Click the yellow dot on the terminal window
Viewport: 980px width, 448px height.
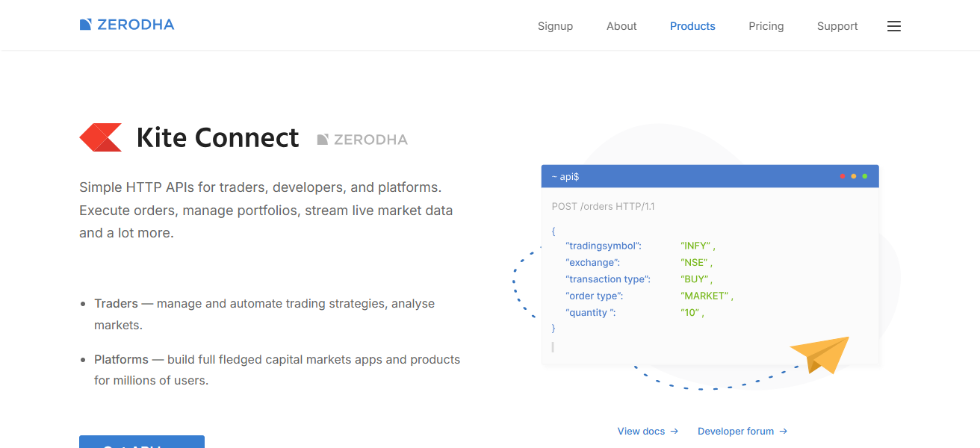tap(854, 176)
